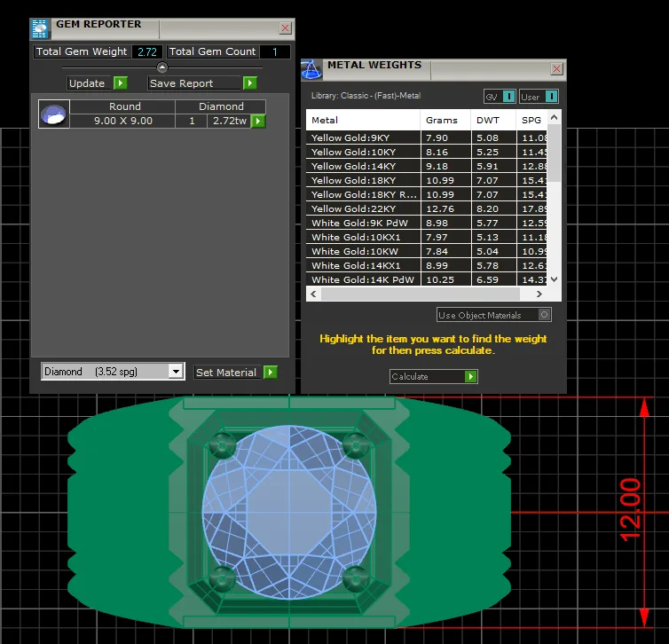This screenshot has width=669, height=644.
Task: Click the SPG column header
Action: pos(531,121)
